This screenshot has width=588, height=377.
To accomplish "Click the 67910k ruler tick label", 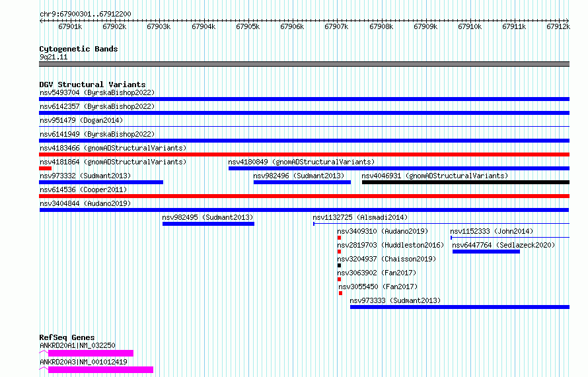I will [470, 26].
